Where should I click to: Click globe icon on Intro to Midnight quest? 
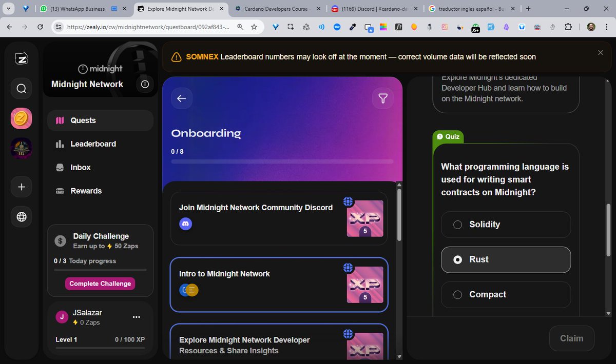coord(348,268)
